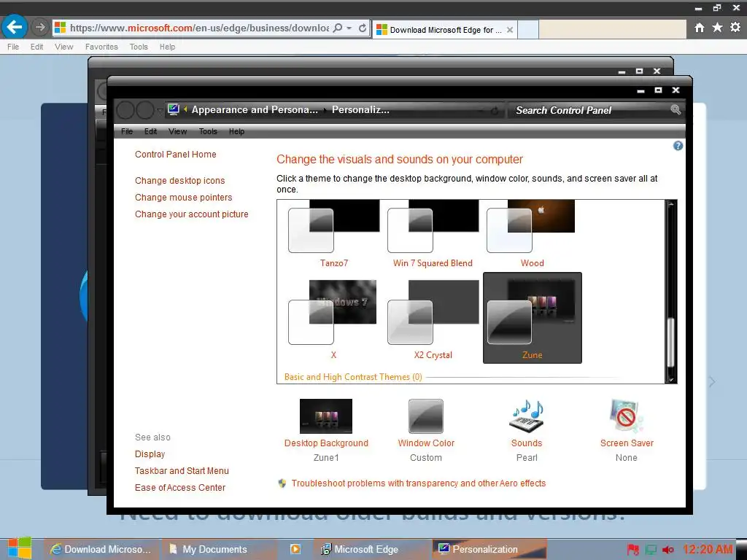Viewport: 747px width, 560px height.
Task: Open Favorites star icon
Action: (x=718, y=28)
